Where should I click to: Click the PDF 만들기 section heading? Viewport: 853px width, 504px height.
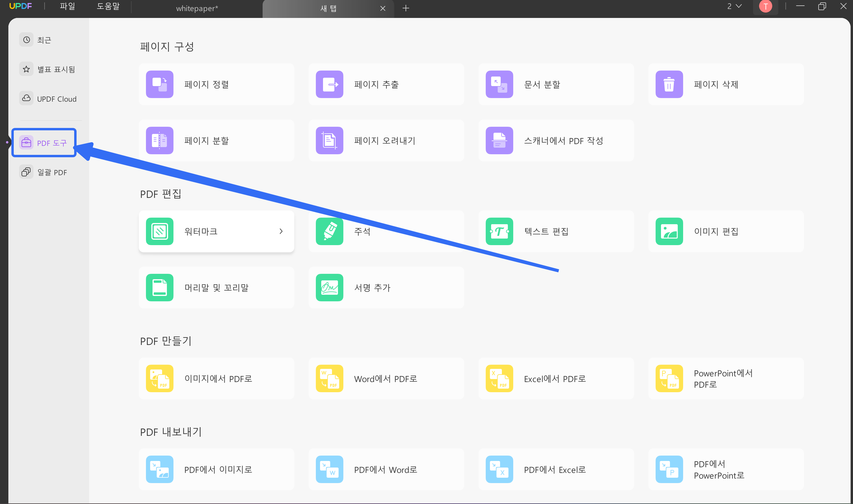(166, 341)
